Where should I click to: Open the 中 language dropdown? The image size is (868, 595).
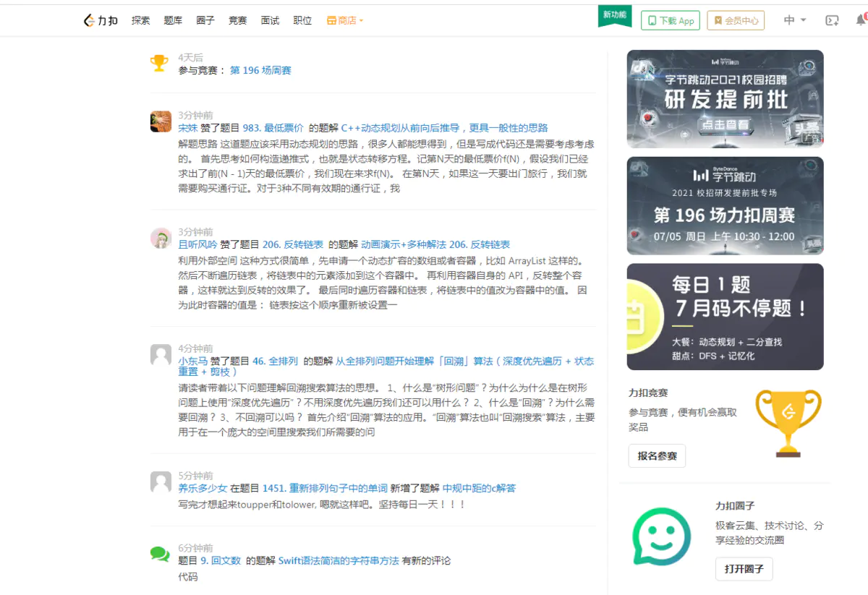click(795, 20)
